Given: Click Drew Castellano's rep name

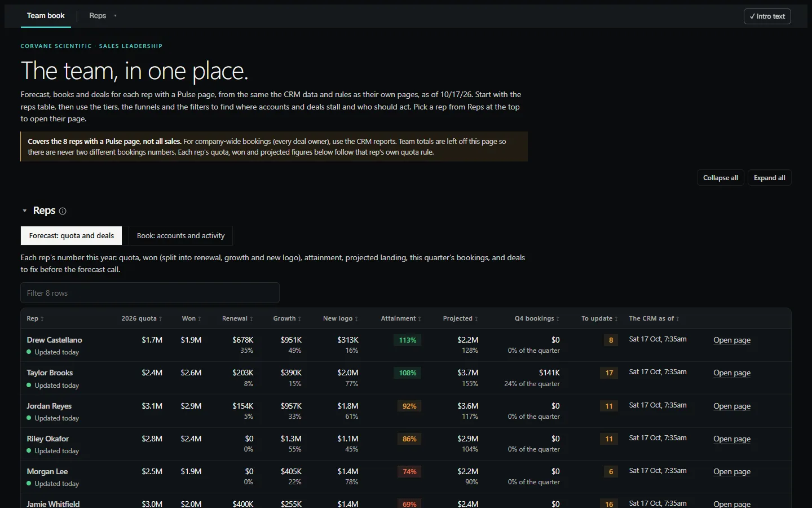Looking at the screenshot, I should [x=54, y=340].
